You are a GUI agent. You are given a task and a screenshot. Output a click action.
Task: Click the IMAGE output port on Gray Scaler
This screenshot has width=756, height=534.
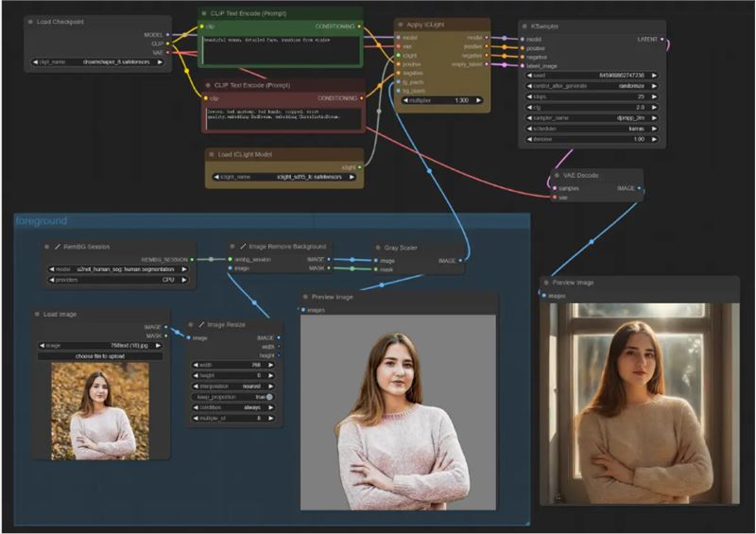click(x=460, y=261)
